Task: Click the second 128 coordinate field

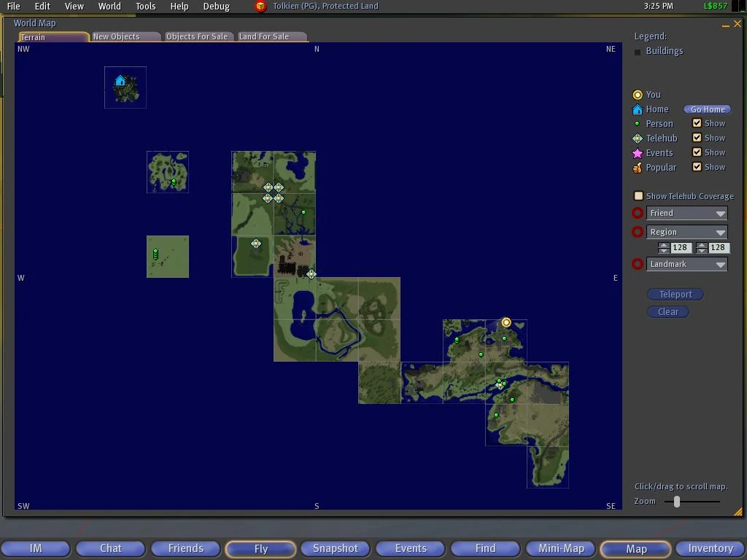Action: 719,248
